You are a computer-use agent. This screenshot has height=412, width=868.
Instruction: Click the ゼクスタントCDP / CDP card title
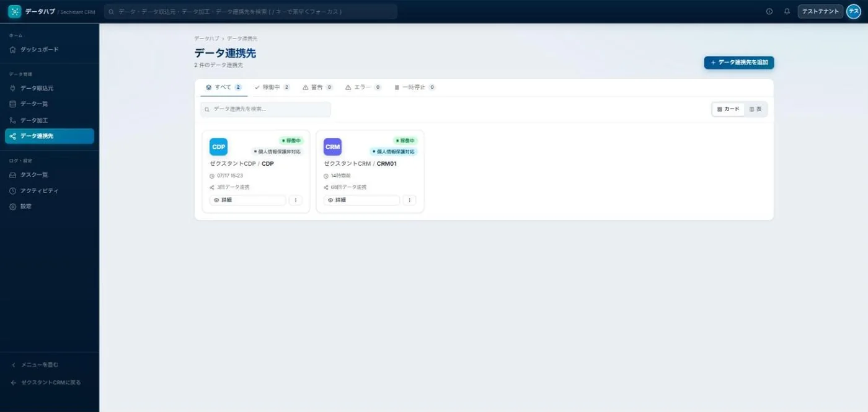coord(242,164)
